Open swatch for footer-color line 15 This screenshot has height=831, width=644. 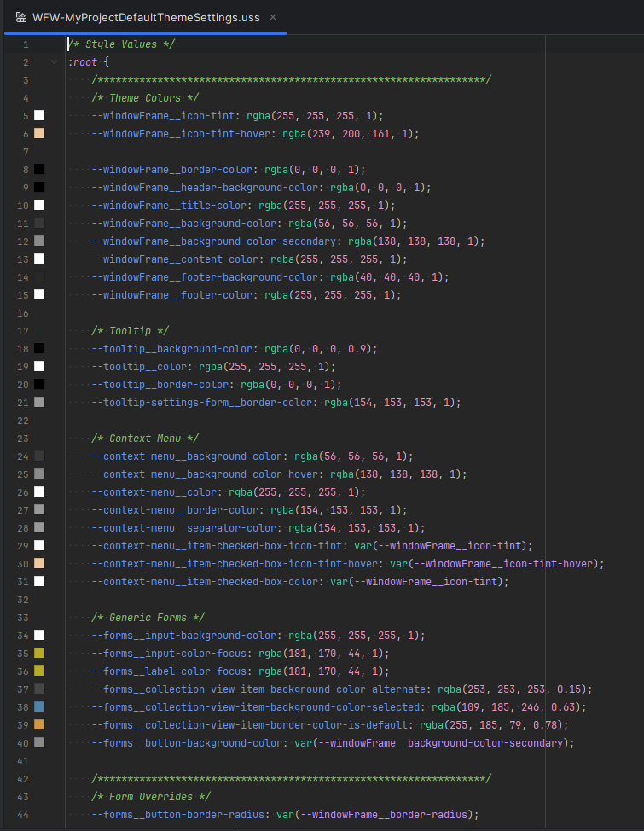click(39, 294)
